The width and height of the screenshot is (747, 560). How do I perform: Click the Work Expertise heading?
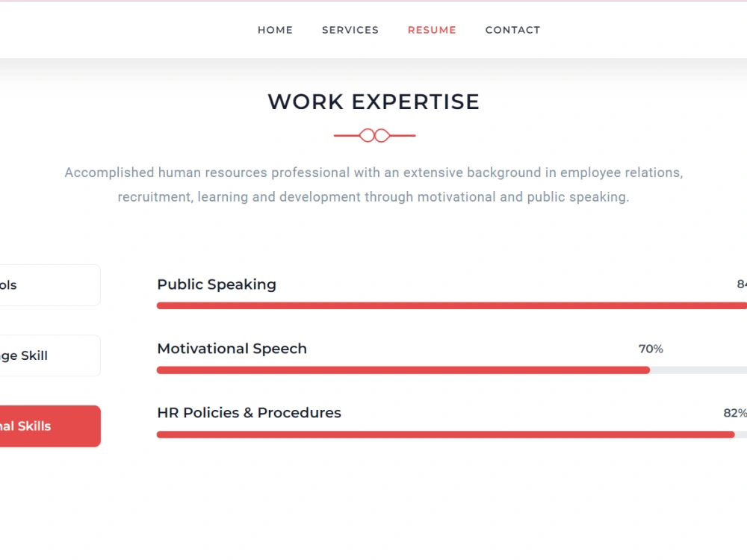click(x=374, y=102)
